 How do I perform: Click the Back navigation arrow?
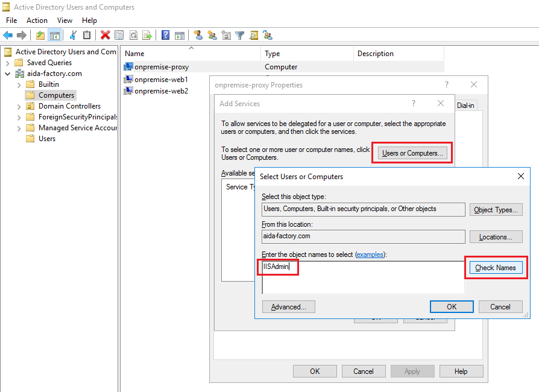coord(8,34)
